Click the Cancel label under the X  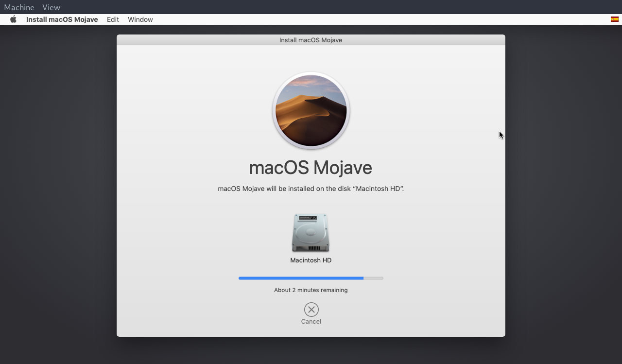[311, 321]
